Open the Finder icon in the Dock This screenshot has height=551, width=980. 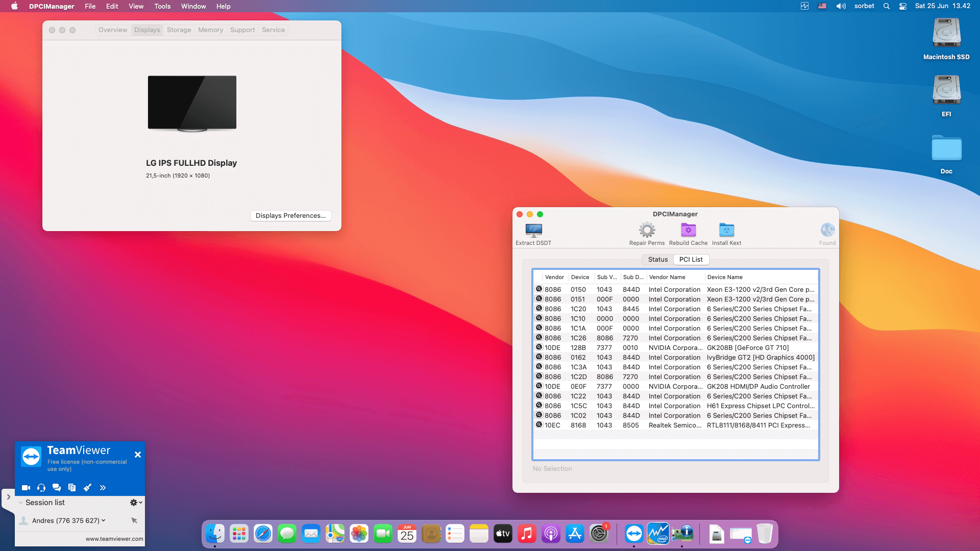tap(215, 534)
